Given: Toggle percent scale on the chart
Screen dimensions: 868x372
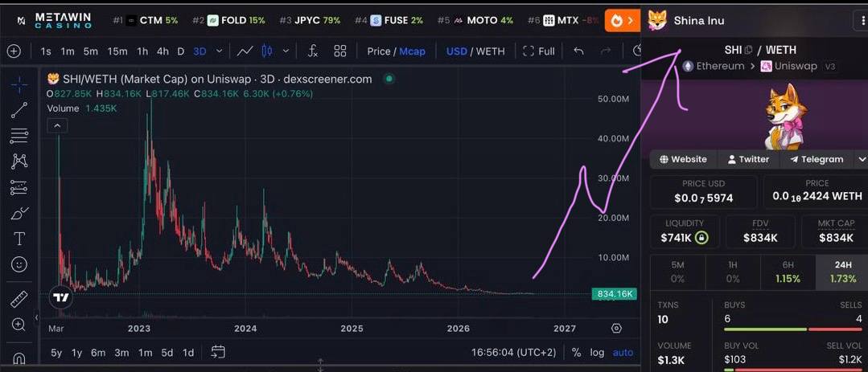Looking at the screenshot, I should pyautogui.click(x=576, y=352).
